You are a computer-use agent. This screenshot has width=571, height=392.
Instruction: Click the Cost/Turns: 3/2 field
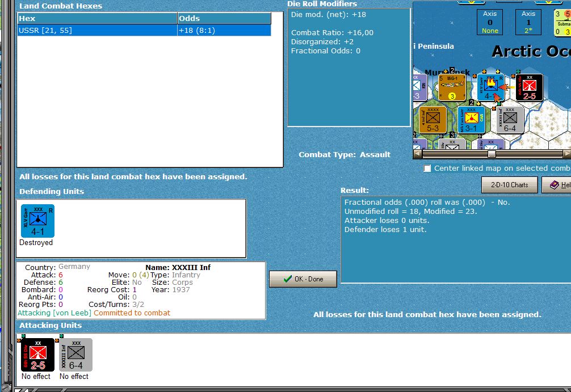click(116, 305)
